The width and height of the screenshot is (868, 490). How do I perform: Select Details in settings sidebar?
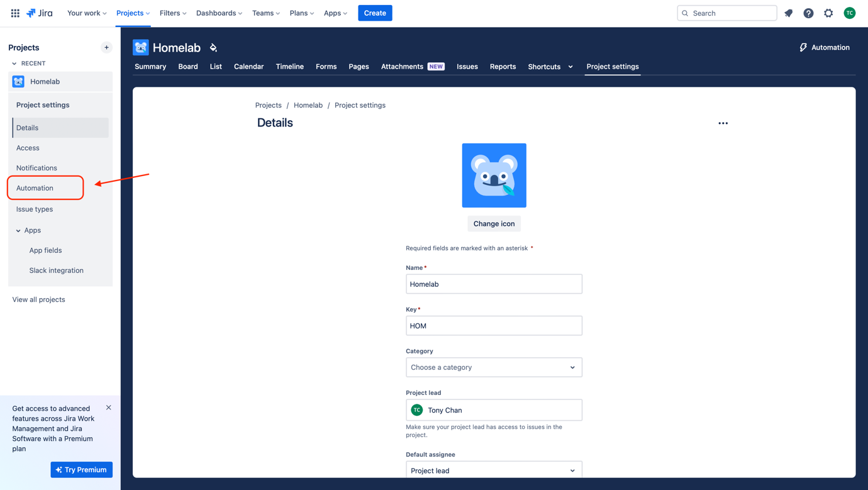pyautogui.click(x=60, y=128)
